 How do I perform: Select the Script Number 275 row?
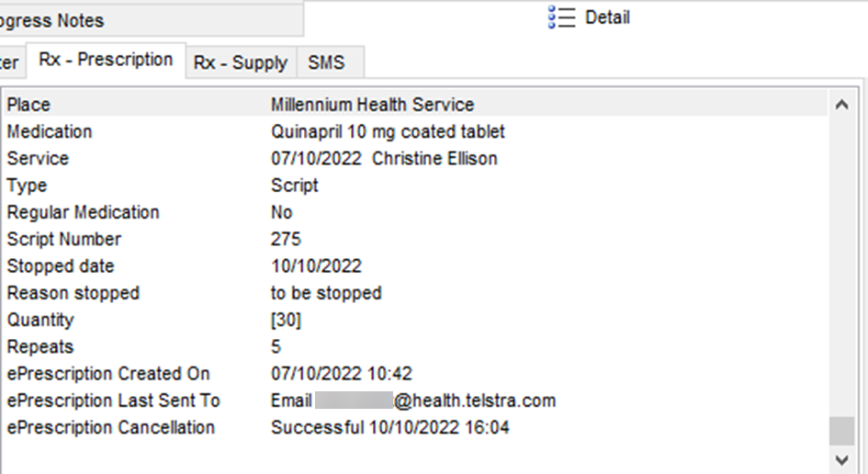click(x=416, y=239)
